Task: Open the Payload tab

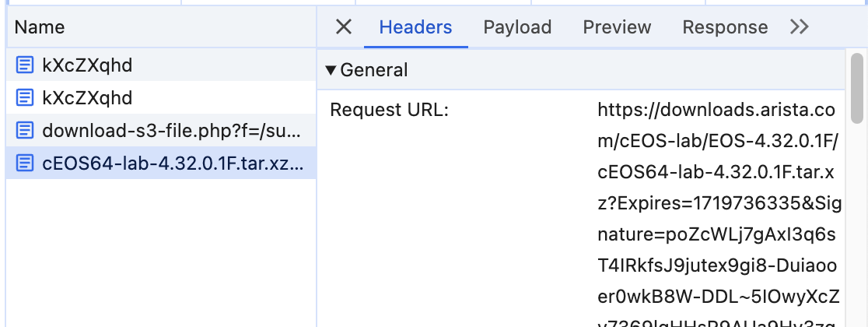Action: coord(517,27)
